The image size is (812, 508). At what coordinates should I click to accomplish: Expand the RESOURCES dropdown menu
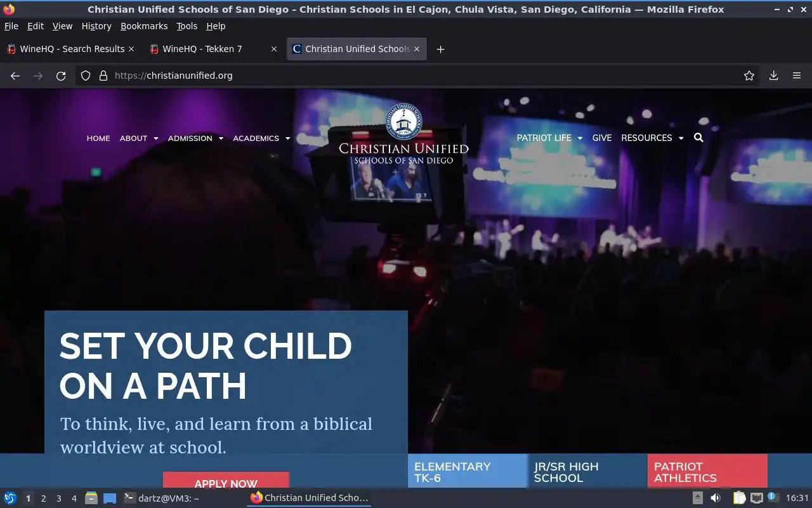point(652,138)
